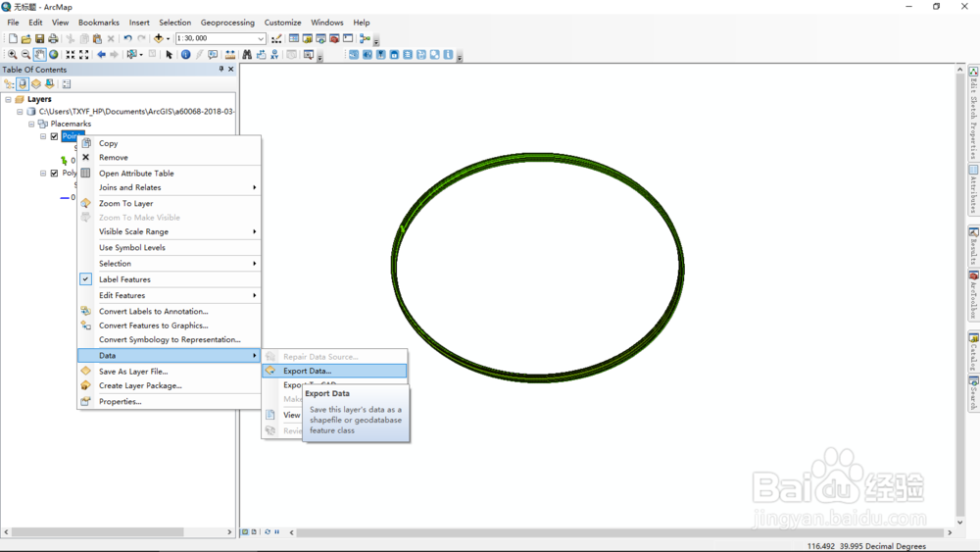Choose Export Data from Data submenu
This screenshot has width=980, height=552.
[x=334, y=371]
